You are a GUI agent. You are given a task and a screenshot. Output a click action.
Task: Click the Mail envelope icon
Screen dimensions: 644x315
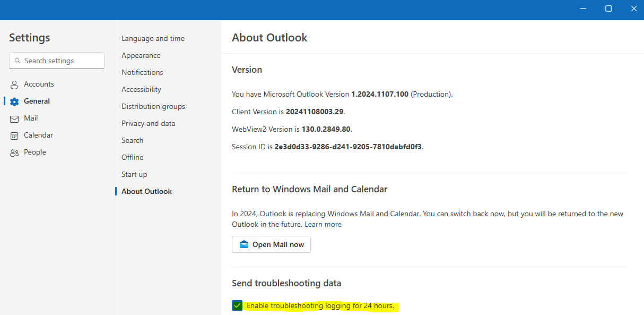(x=14, y=118)
